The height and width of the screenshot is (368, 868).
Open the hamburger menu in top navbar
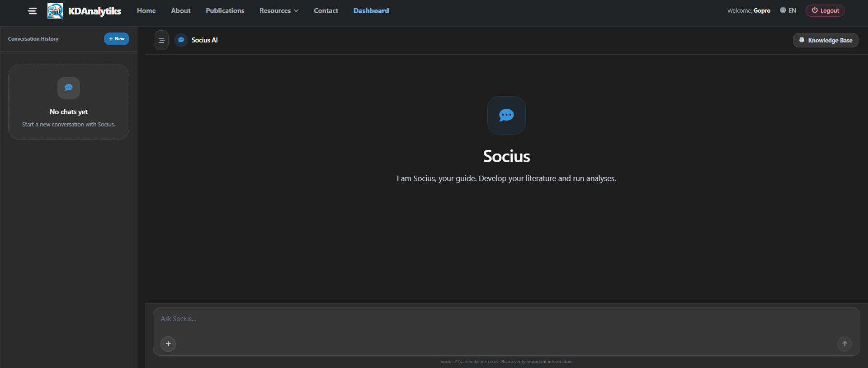click(33, 11)
